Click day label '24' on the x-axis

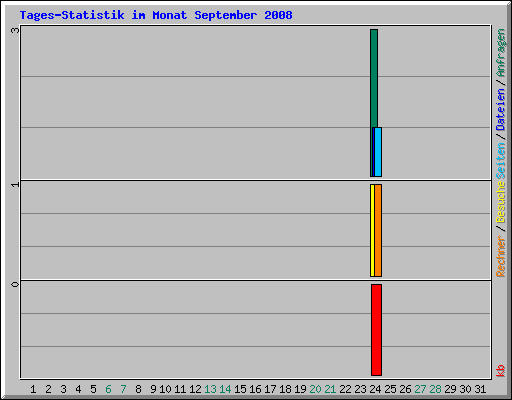tap(375, 389)
